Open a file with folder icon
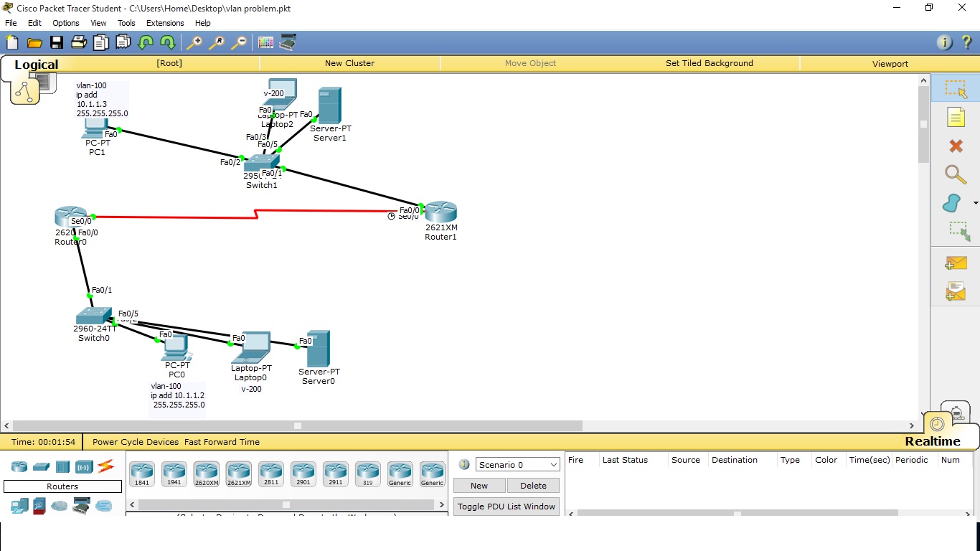980x551 pixels. pos(34,42)
